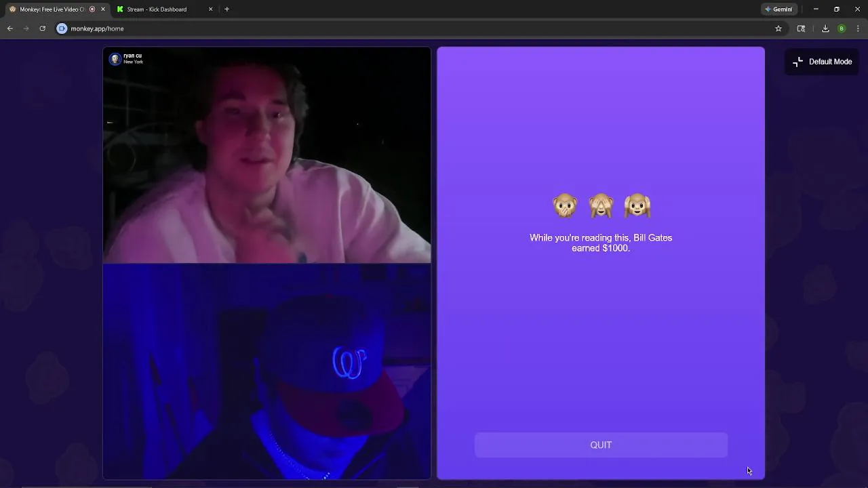Click the New York location label
This screenshot has width=868, height=488.
pyautogui.click(x=133, y=62)
